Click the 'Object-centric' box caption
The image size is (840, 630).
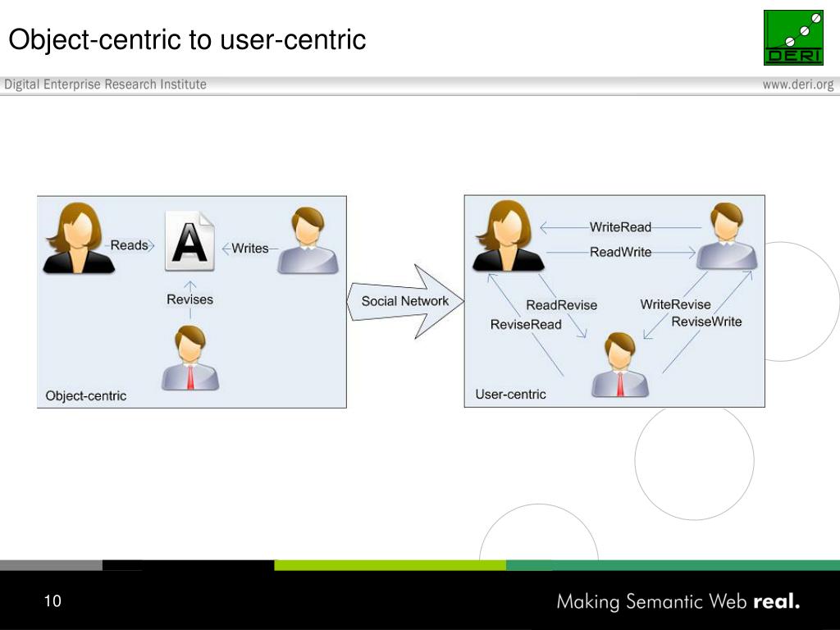click(85, 396)
